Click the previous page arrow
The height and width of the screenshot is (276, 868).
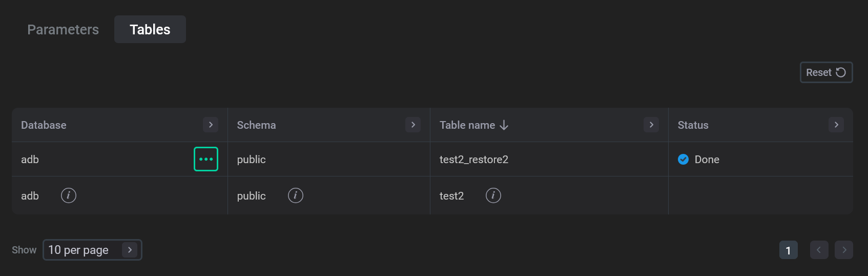click(x=819, y=250)
